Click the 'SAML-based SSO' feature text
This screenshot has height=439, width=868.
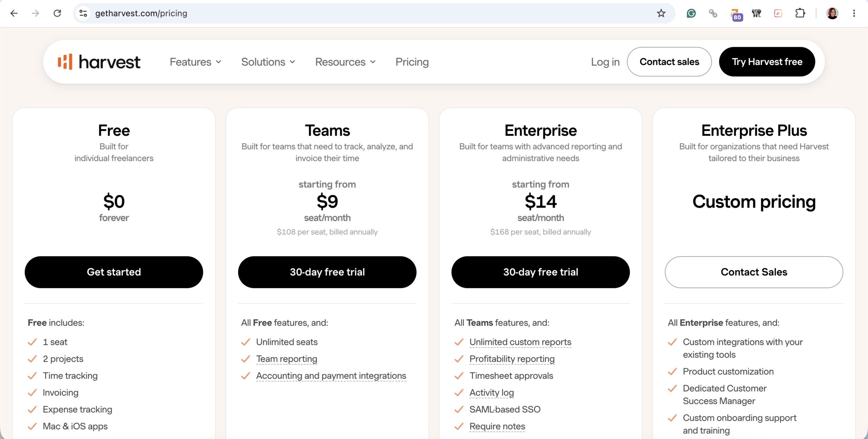pyautogui.click(x=505, y=409)
